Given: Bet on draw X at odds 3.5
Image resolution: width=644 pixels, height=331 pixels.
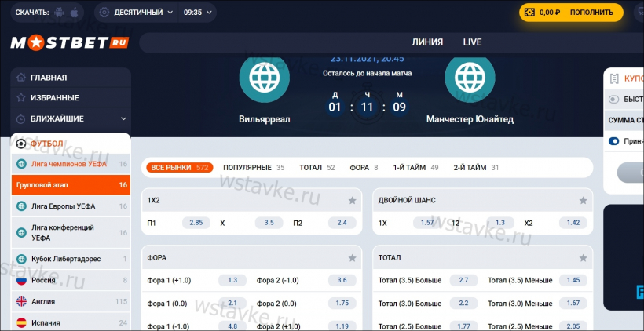Looking at the screenshot, I should coord(269,223).
